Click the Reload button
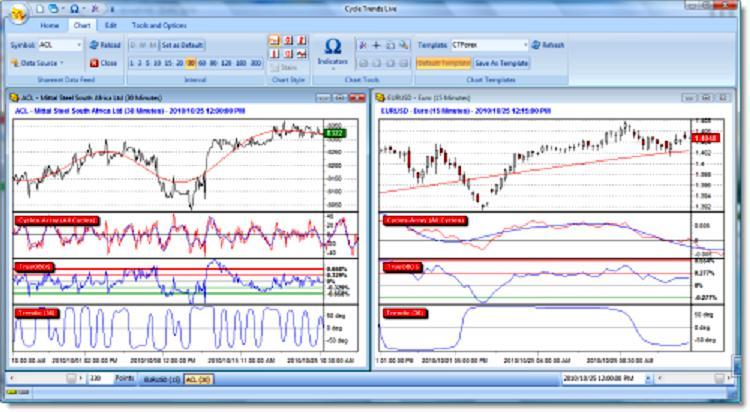The height and width of the screenshot is (412, 750). 105,45
